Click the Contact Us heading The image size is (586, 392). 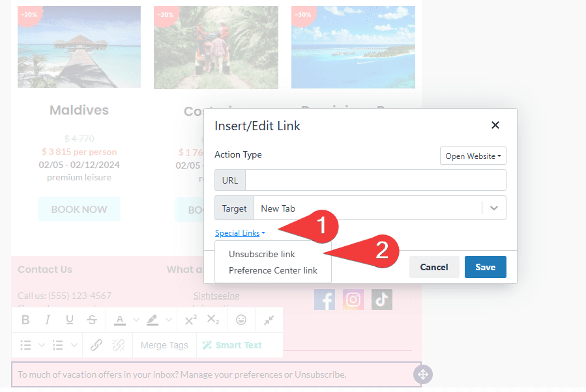45,270
